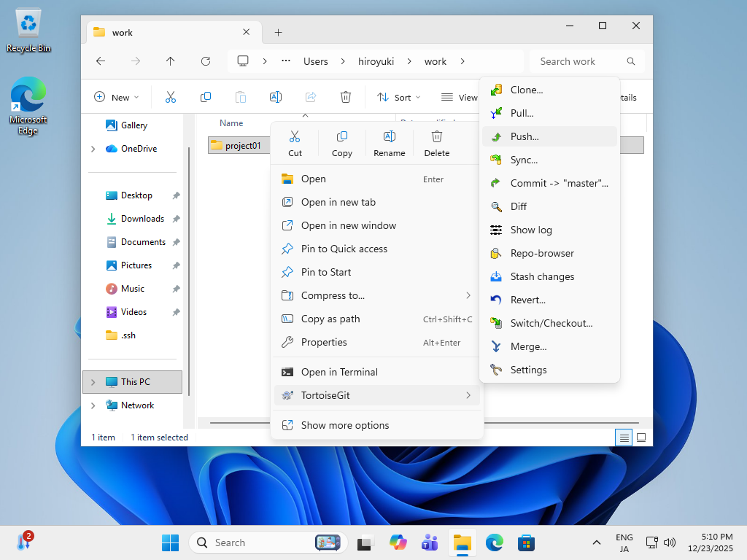Open the New dropdown button
This screenshot has height=560, width=747.
pyautogui.click(x=116, y=98)
